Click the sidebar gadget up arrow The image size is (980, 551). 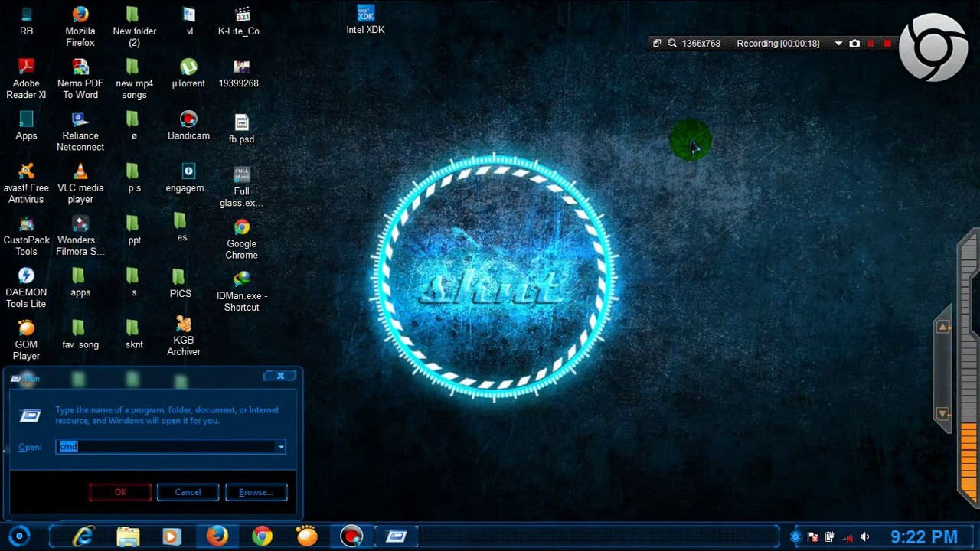click(943, 328)
